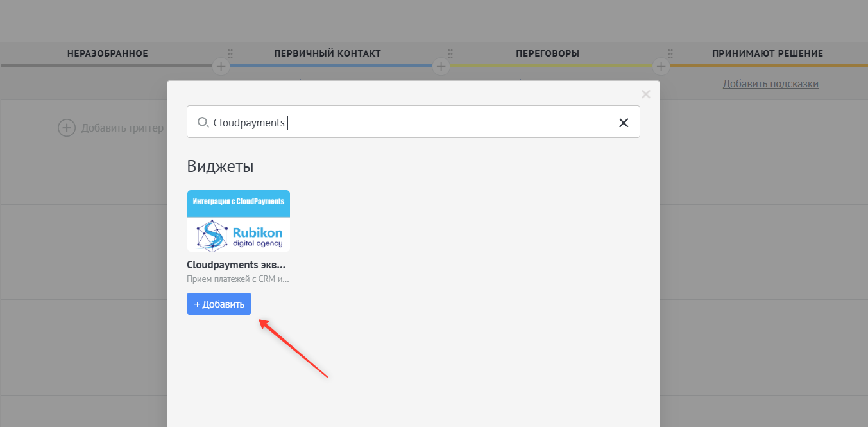This screenshot has height=427, width=868.
Task: Select the Переговоры stage header
Action: click(x=548, y=53)
